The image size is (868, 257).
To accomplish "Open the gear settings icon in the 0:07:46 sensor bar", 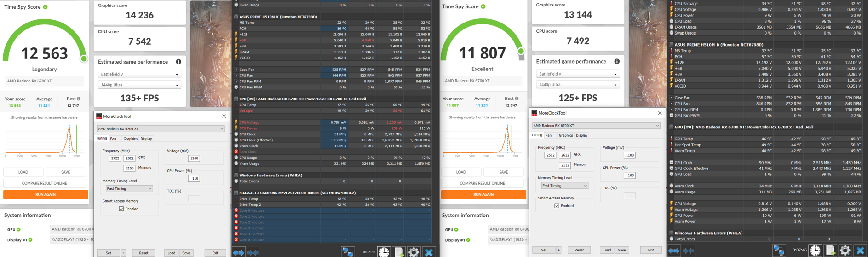I will pos(845,250).
